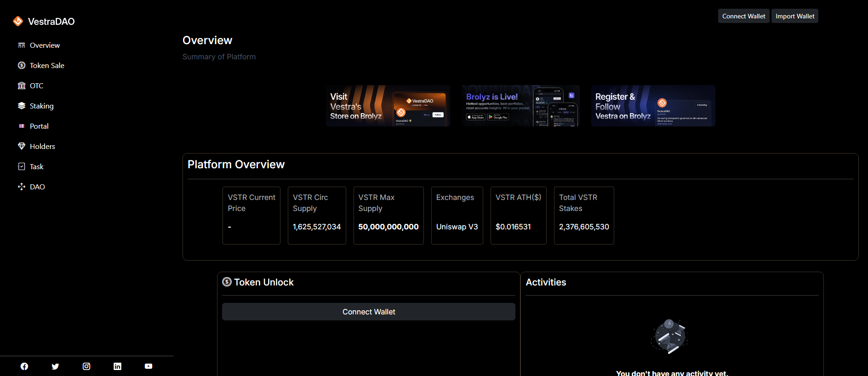Click the Staking layers icon
This screenshot has height=376, width=868.
click(x=22, y=106)
